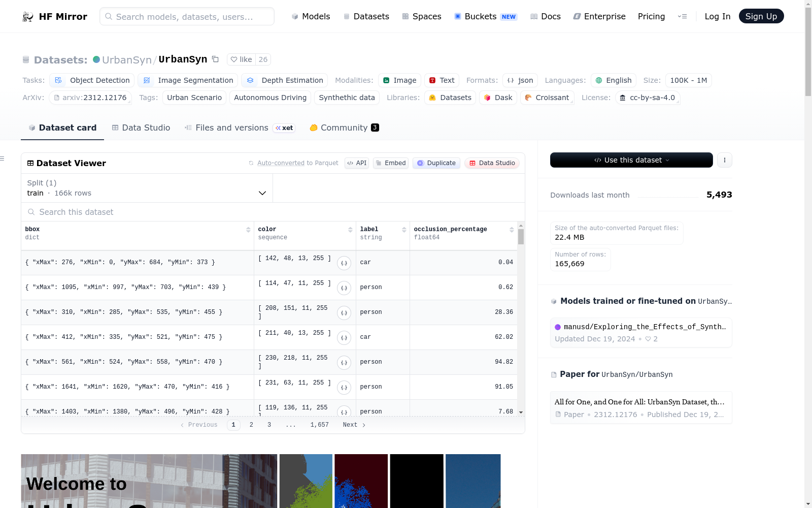Image resolution: width=812 pixels, height=508 pixels.
Task: Click Next page in the pagination
Action: click(354, 425)
